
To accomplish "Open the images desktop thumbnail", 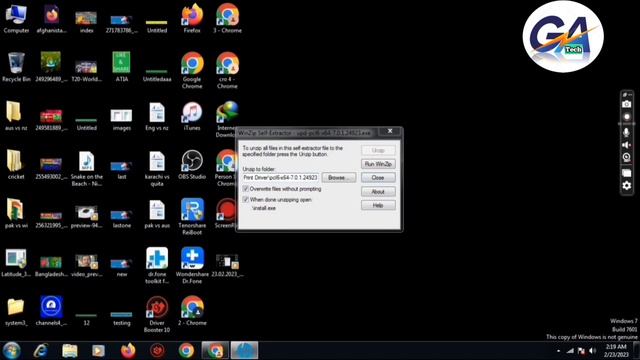I will pos(122,119).
